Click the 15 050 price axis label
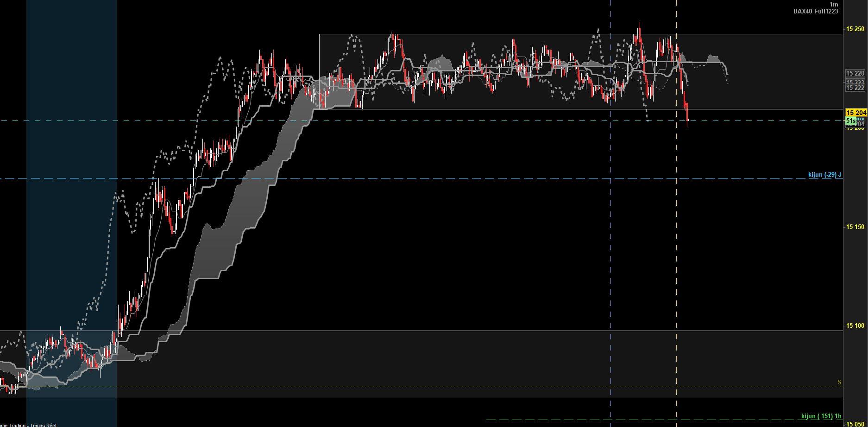 click(x=855, y=424)
